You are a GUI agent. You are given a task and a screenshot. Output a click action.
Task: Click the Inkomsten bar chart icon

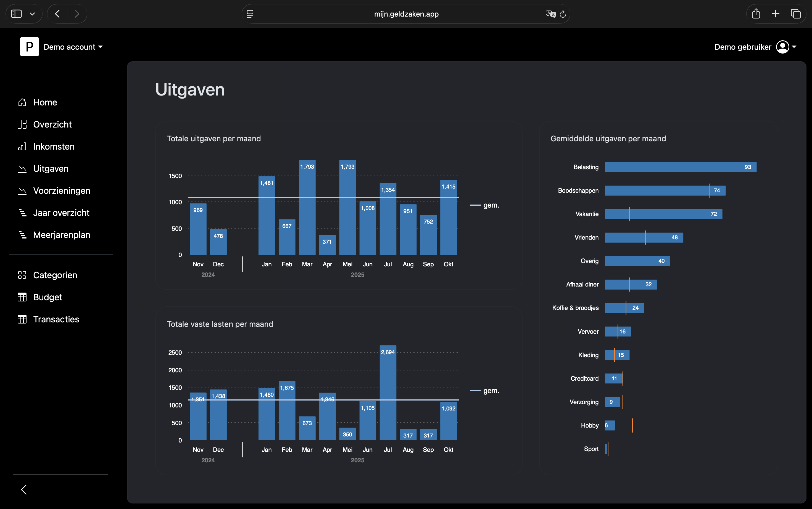[x=22, y=147]
